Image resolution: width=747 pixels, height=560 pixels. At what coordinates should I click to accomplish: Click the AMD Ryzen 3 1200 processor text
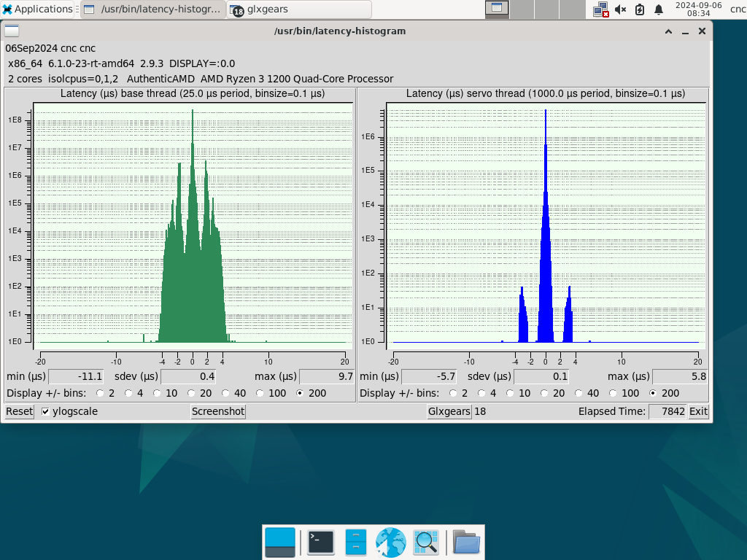coord(297,79)
